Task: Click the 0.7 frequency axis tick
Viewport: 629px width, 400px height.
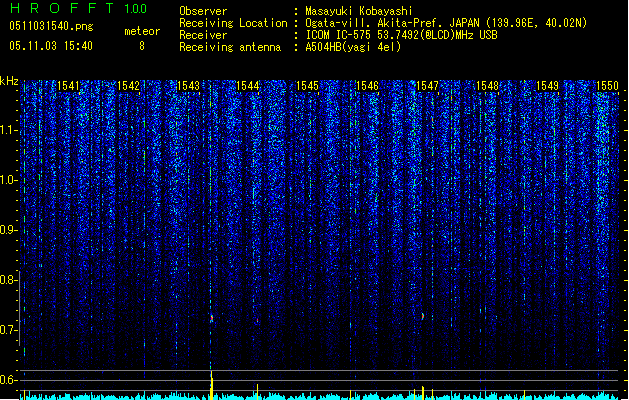Action: point(8,330)
